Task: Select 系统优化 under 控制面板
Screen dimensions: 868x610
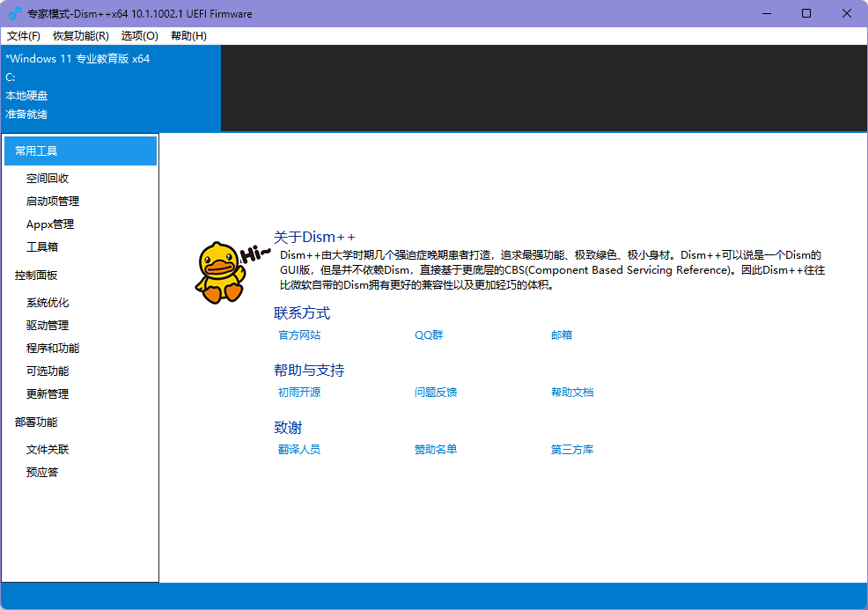Action: coord(48,303)
